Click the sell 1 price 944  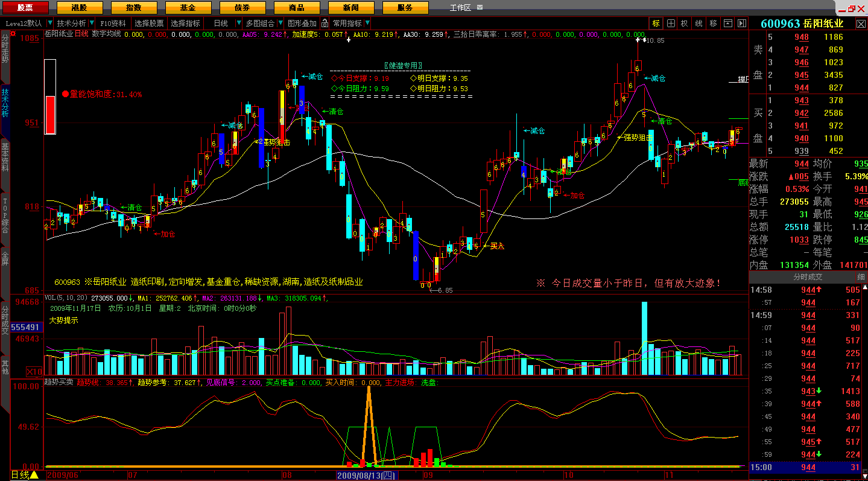click(x=802, y=88)
